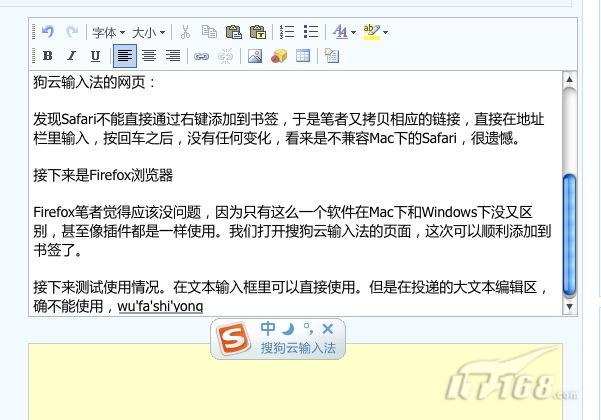
Task: Click the Copy pages icon
Action: click(209, 32)
